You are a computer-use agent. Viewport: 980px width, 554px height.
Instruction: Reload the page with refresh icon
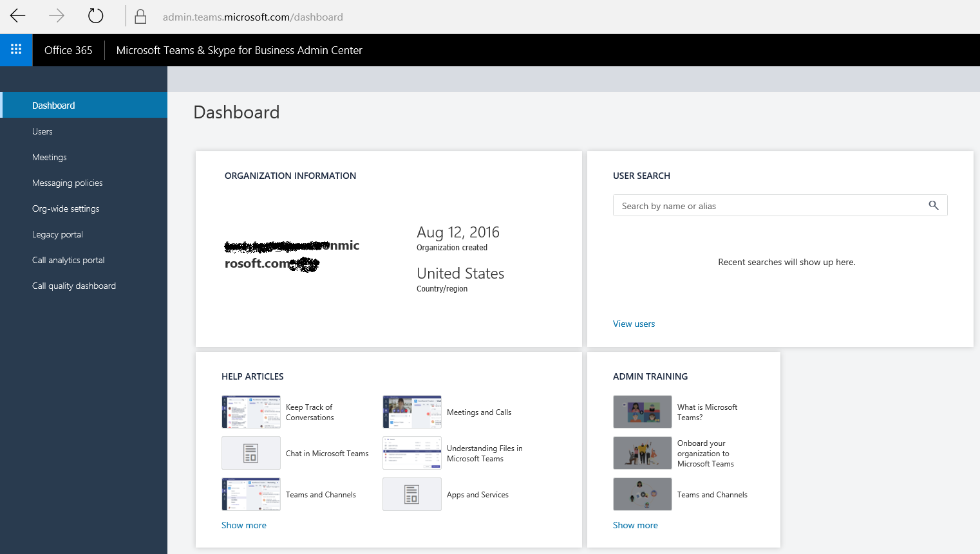tap(95, 16)
